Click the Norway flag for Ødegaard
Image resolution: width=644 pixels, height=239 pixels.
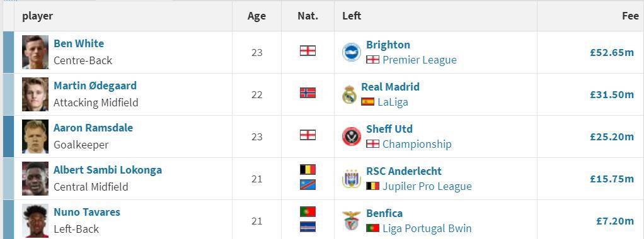click(308, 92)
